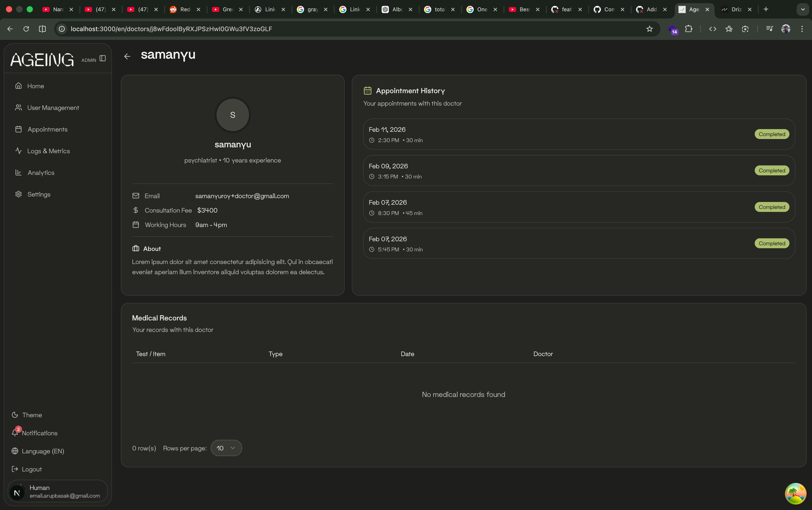Open Notifications with badge count 2

(39, 433)
